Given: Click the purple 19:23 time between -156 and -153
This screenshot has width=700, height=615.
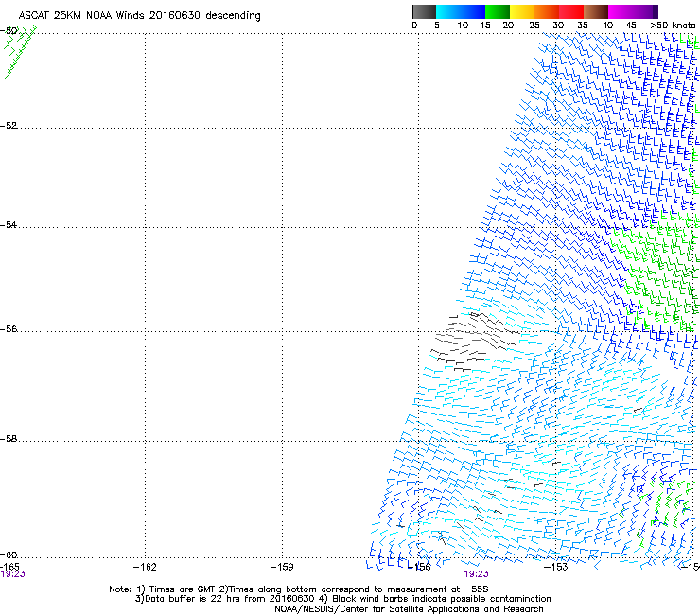Looking at the screenshot, I should click(477, 574).
